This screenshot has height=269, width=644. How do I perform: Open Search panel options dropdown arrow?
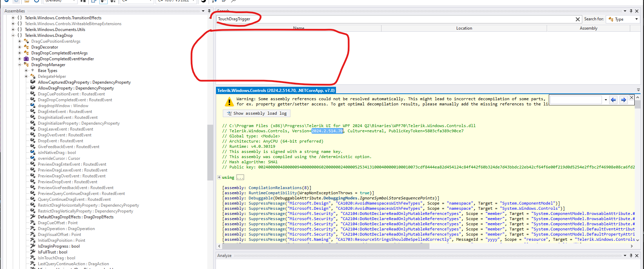(x=625, y=11)
